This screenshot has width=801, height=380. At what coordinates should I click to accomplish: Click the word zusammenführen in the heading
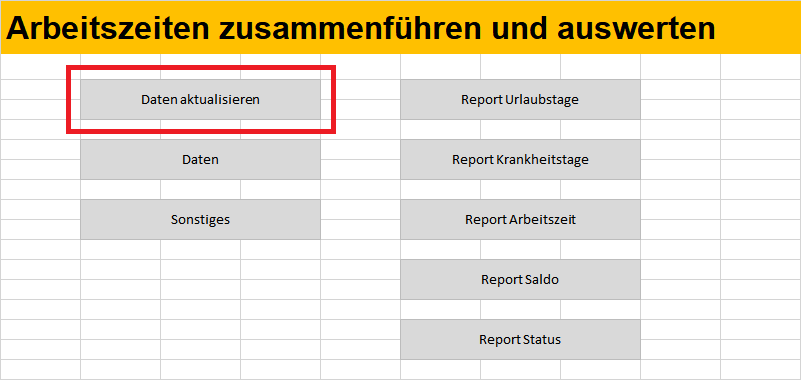pyautogui.click(x=350, y=29)
